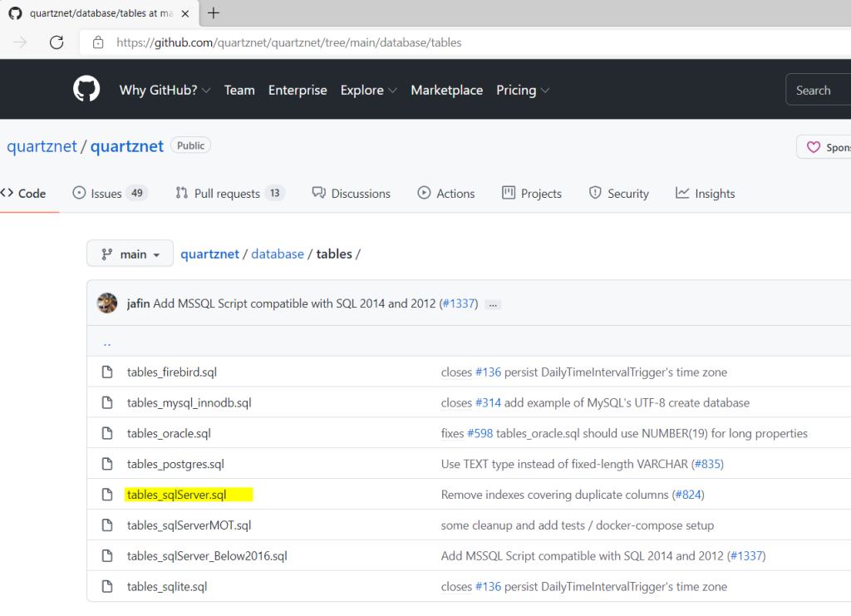Click the padlock icon in the address bar
The height and width of the screenshot is (616, 851).
98,42
